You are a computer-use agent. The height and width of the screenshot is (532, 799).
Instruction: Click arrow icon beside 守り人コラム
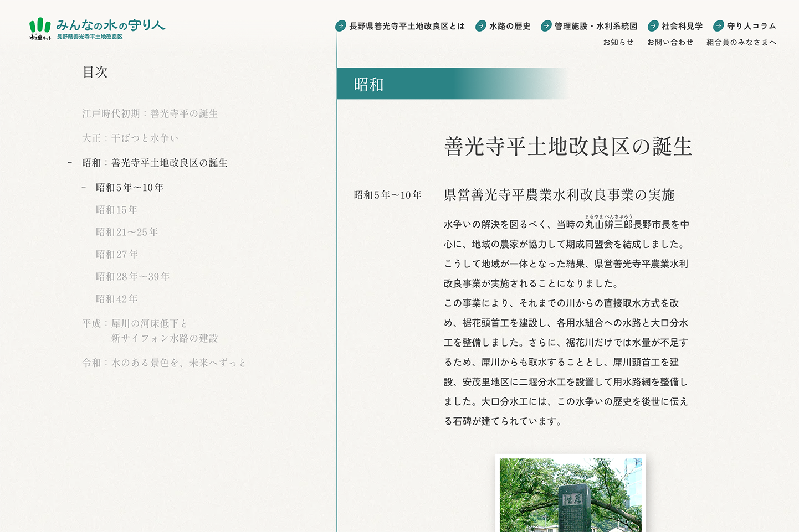pyautogui.click(x=719, y=26)
